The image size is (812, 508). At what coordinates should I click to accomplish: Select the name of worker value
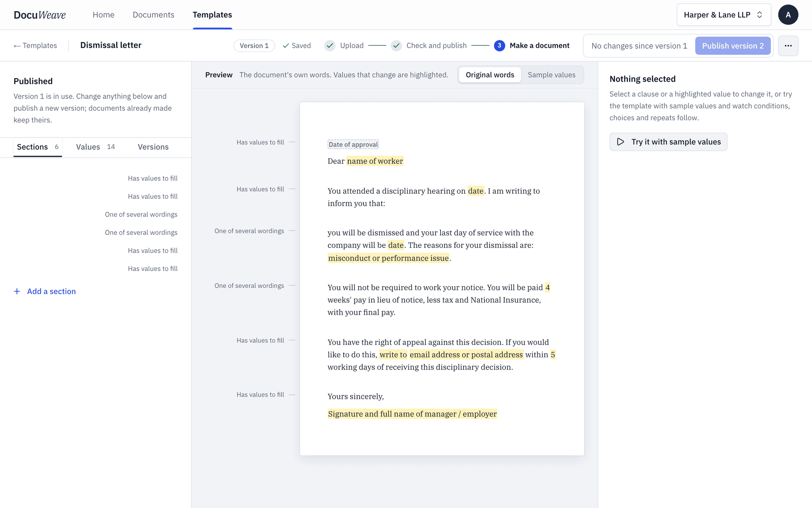375,161
